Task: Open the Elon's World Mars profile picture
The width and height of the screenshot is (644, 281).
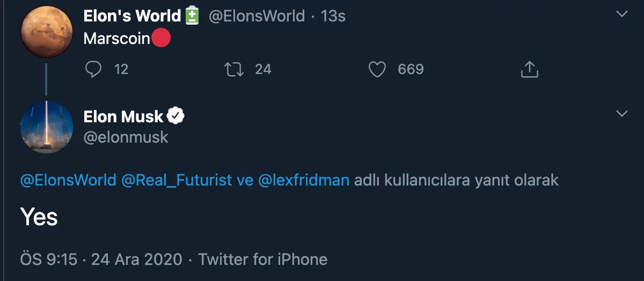Action: coord(47,32)
